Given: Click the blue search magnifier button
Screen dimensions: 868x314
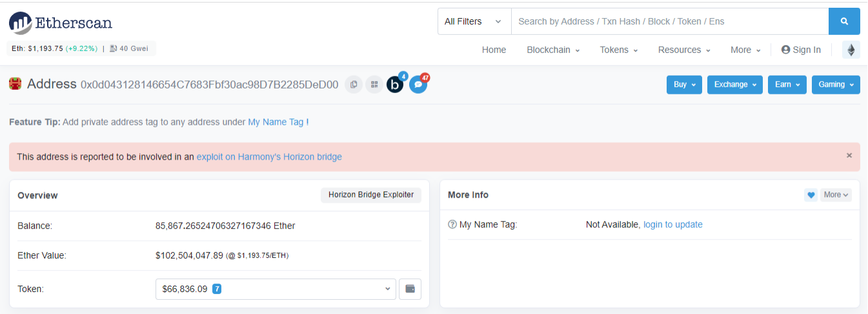Looking at the screenshot, I should 844,21.
